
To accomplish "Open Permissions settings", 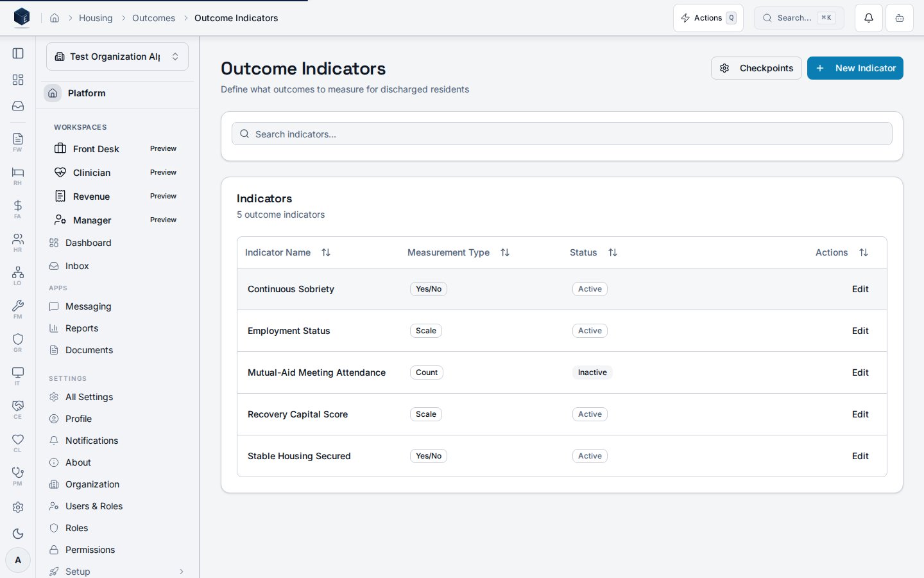I will (117, 550).
